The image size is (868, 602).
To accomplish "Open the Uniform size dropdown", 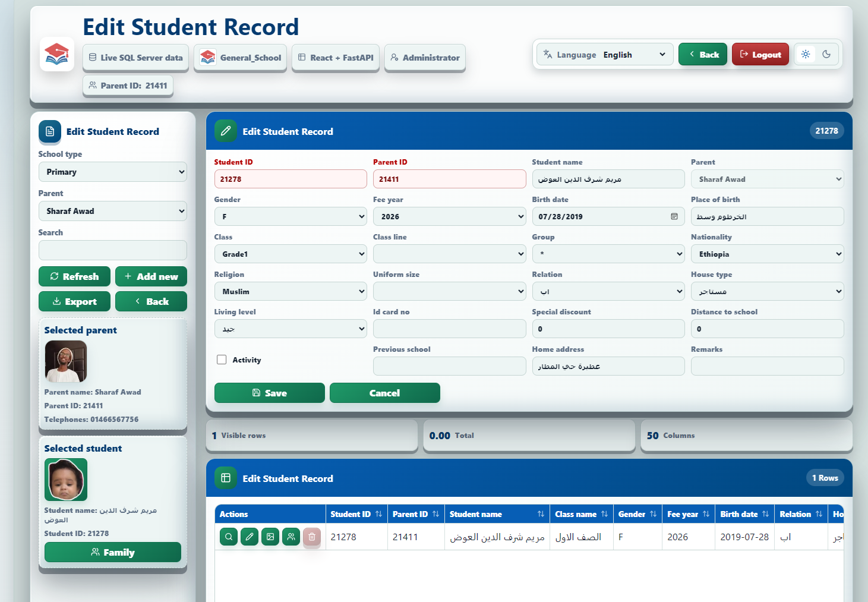I will click(x=449, y=291).
